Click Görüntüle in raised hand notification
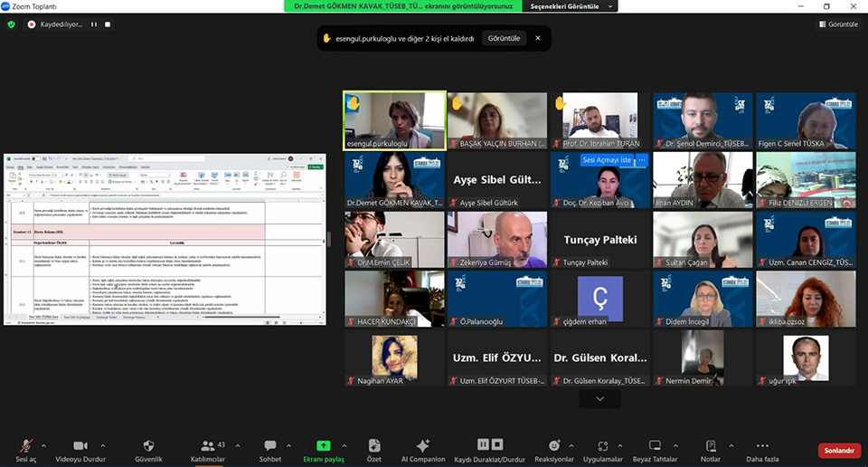This screenshot has width=868, height=467. point(504,39)
